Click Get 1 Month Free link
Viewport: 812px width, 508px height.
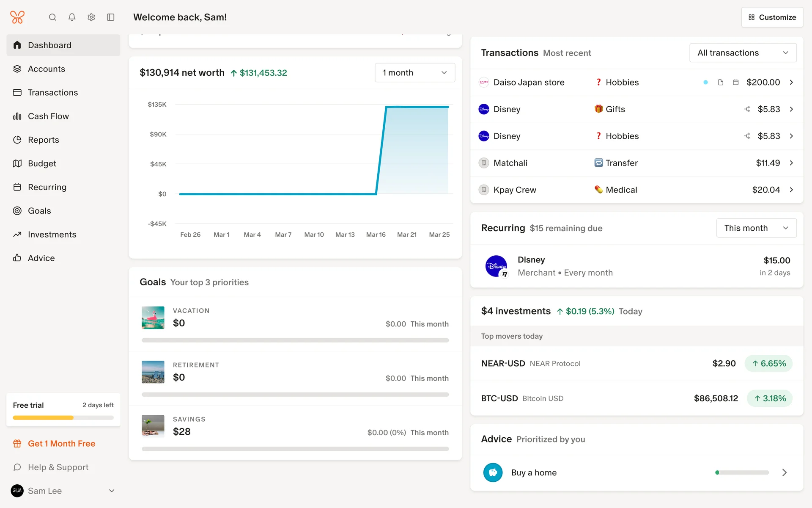tap(61, 444)
